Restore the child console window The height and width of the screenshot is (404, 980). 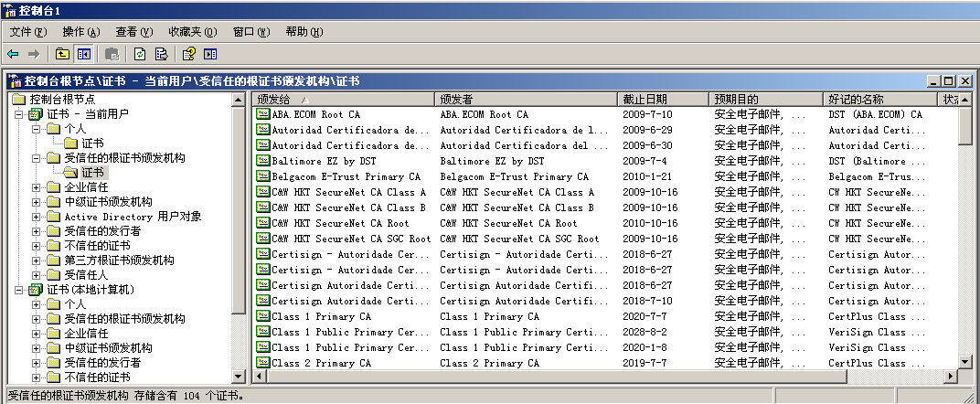(949, 81)
